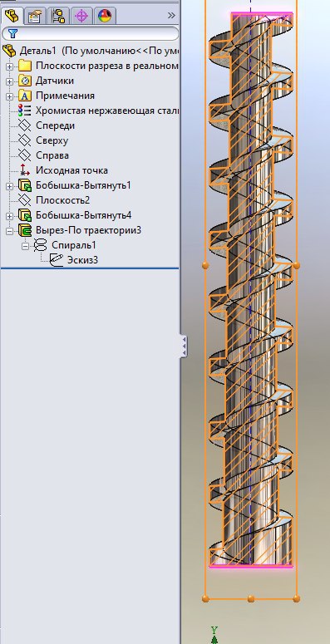This screenshot has width=330, height=644.
Task: Select the Справа plane
Action: [52, 155]
